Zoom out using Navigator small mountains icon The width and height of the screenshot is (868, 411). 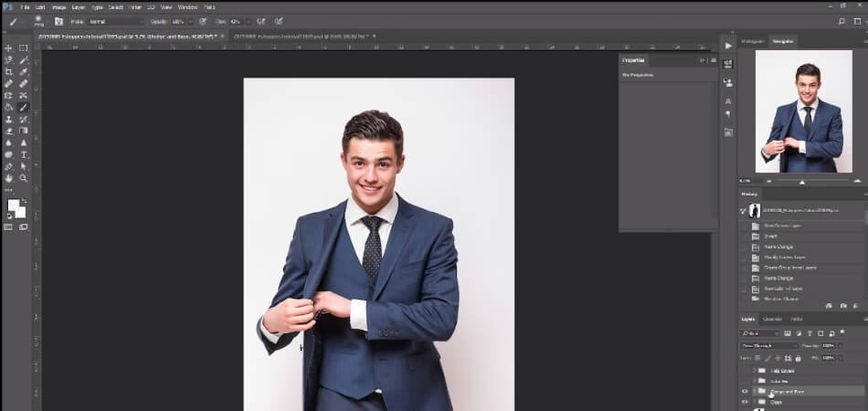pos(767,181)
